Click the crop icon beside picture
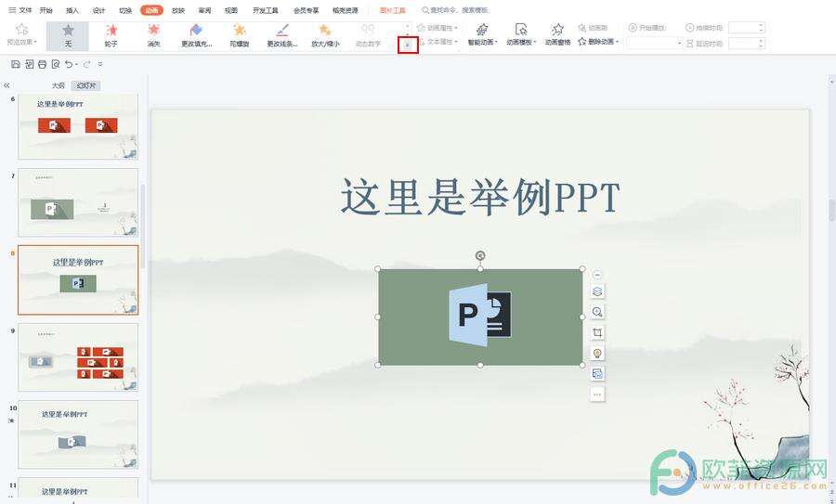Image resolution: width=836 pixels, height=504 pixels. point(597,332)
